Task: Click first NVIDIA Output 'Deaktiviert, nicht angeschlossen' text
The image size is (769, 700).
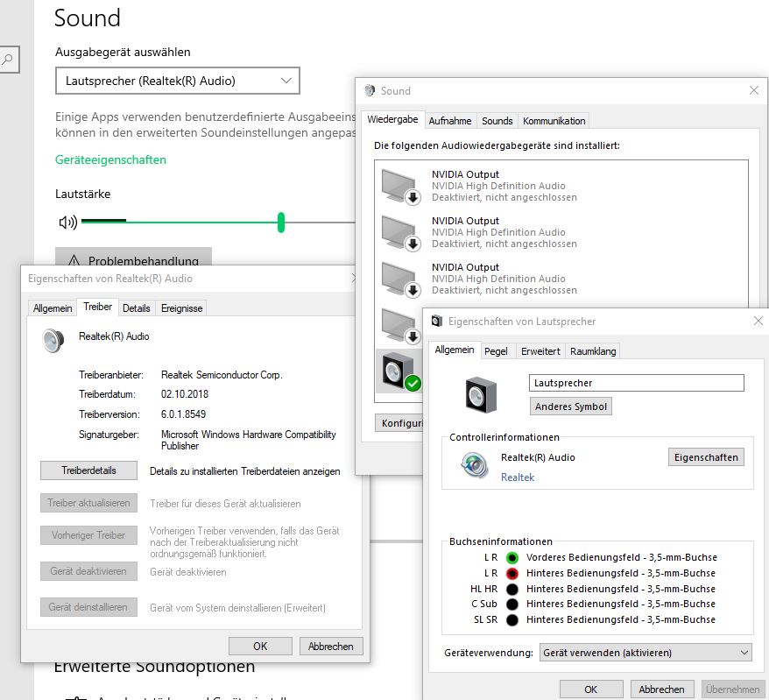Action: pos(504,197)
